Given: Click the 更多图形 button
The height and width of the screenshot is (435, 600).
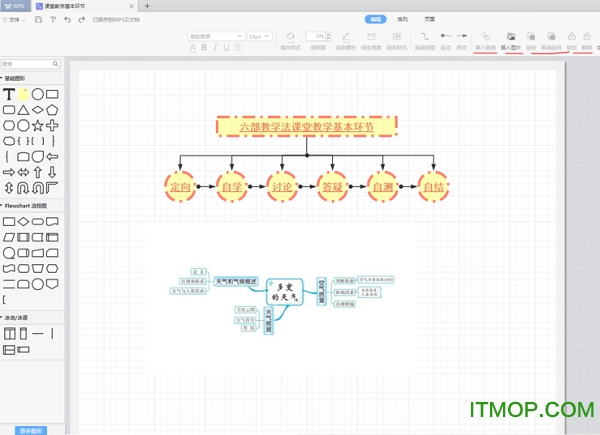Looking at the screenshot, I should (32, 430).
